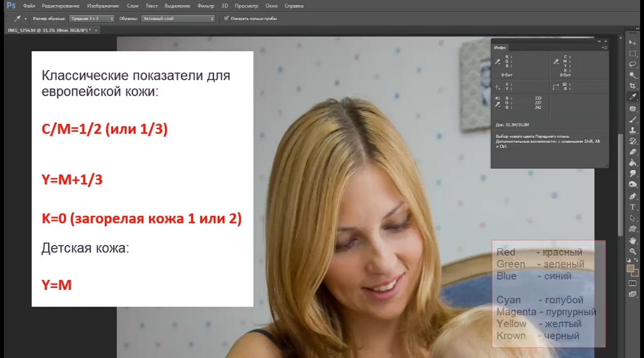Select the Smudge tool

pyautogui.click(x=633, y=173)
